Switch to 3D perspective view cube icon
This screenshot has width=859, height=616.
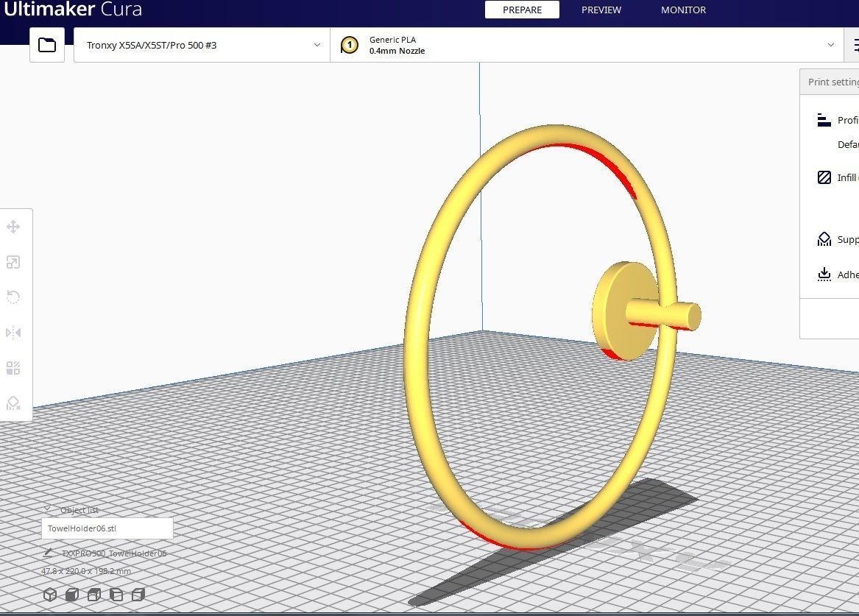(50, 595)
